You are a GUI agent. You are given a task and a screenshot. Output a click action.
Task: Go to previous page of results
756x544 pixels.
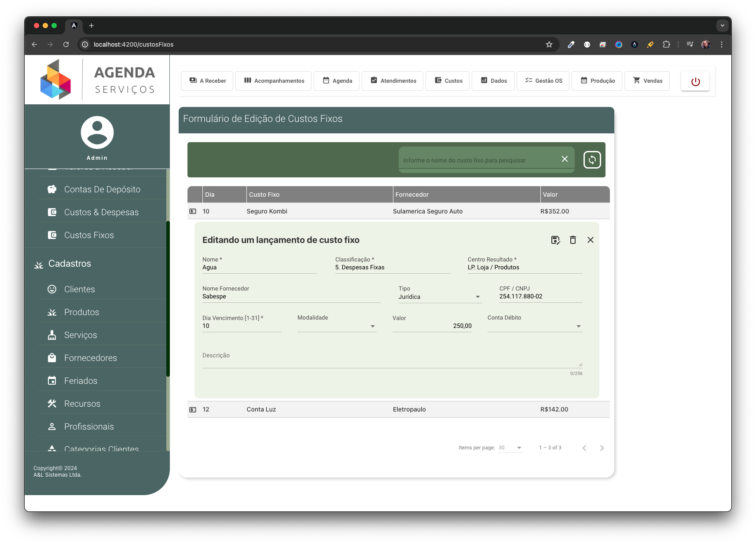(584, 448)
